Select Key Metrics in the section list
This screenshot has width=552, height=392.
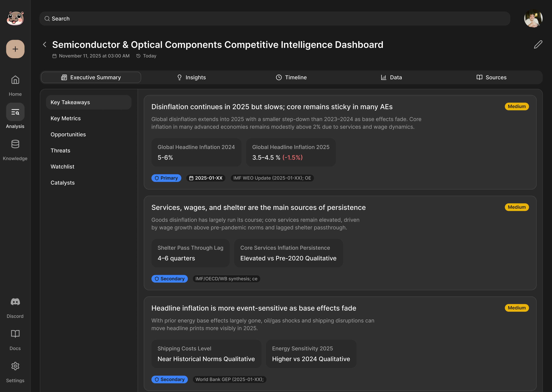coord(66,118)
